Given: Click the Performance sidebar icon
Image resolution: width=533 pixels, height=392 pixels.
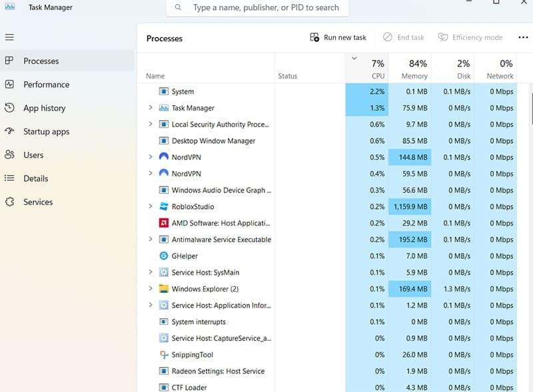Looking at the screenshot, I should click(x=9, y=85).
